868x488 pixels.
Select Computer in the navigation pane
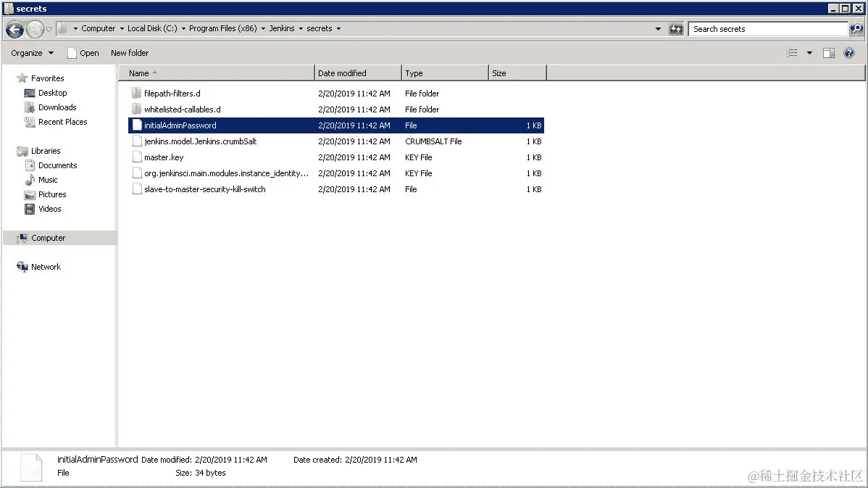click(48, 238)
